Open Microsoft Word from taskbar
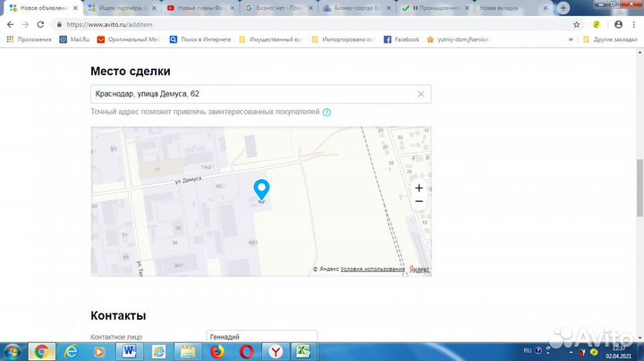 [x=130, y=351]
